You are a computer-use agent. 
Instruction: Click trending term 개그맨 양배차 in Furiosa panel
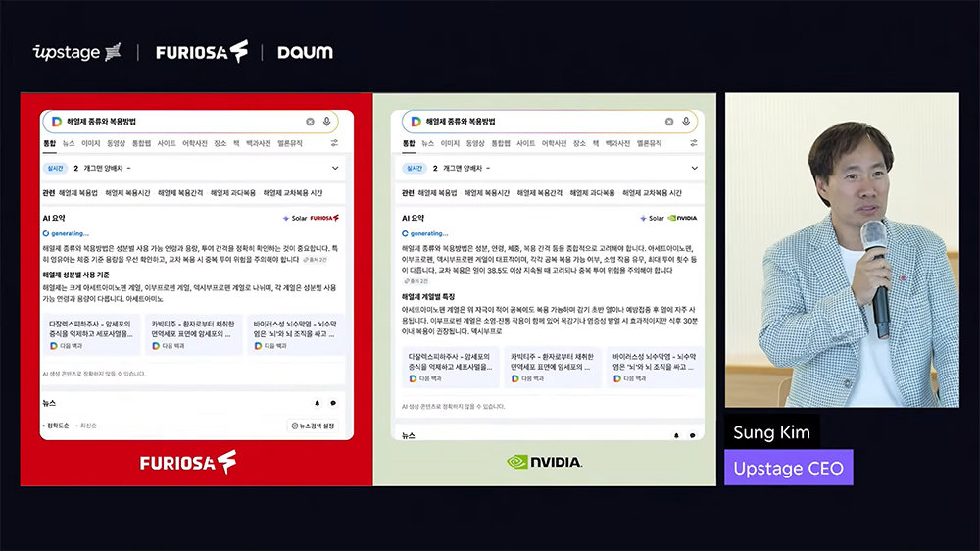103,169
